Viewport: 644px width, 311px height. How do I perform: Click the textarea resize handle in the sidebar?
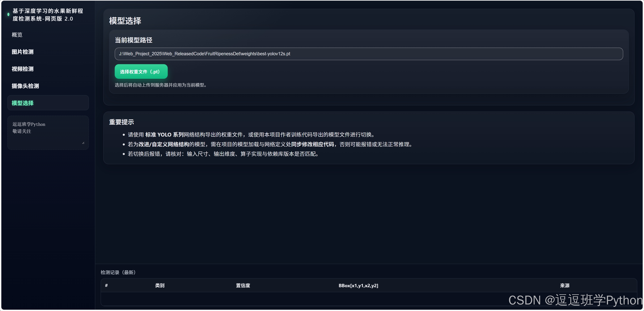(x=83, y=143)
